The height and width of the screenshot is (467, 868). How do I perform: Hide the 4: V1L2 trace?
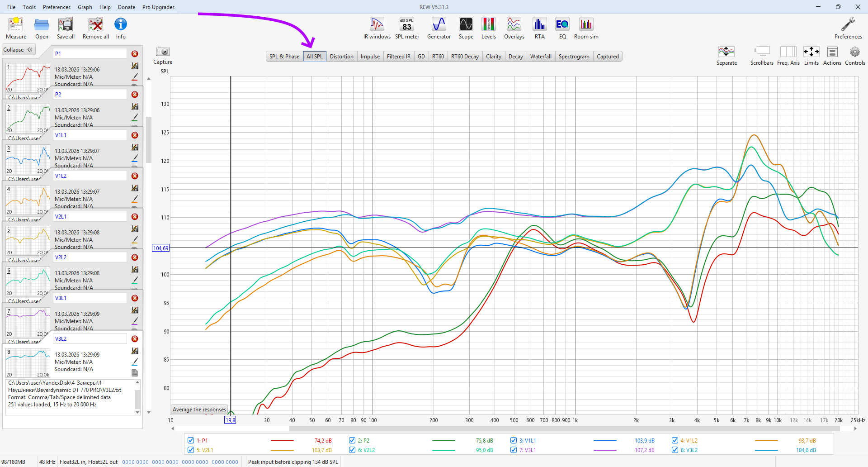click(675, 440)
